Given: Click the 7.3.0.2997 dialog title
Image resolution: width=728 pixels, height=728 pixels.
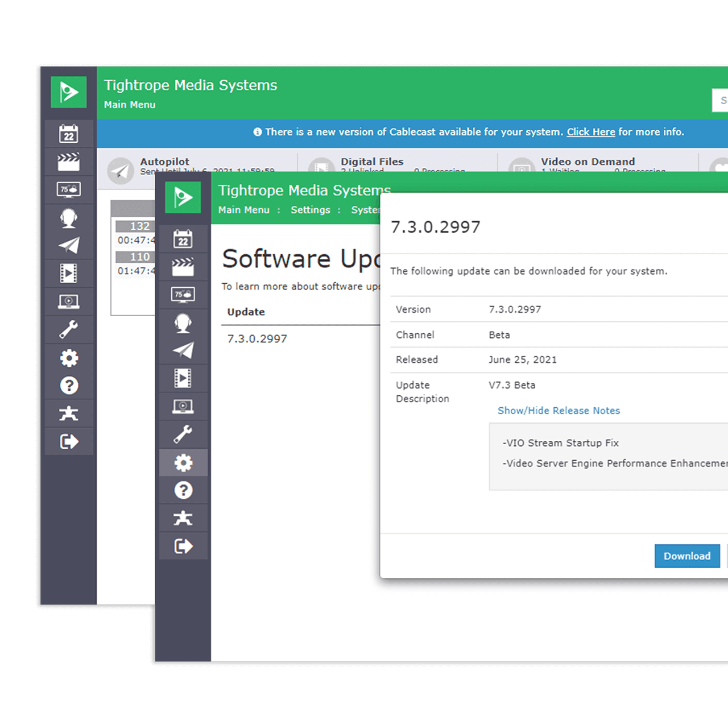Looking at the screenshot, I should 436,227.
